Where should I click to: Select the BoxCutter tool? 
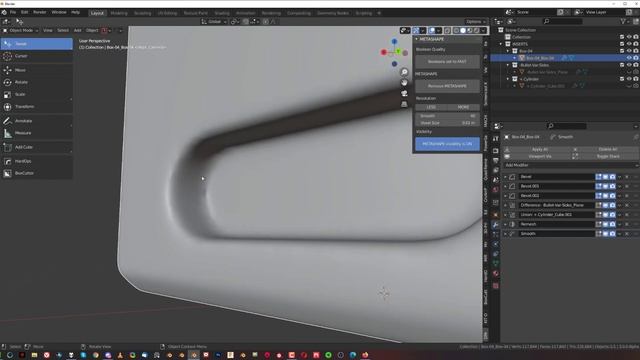(37, 173)
